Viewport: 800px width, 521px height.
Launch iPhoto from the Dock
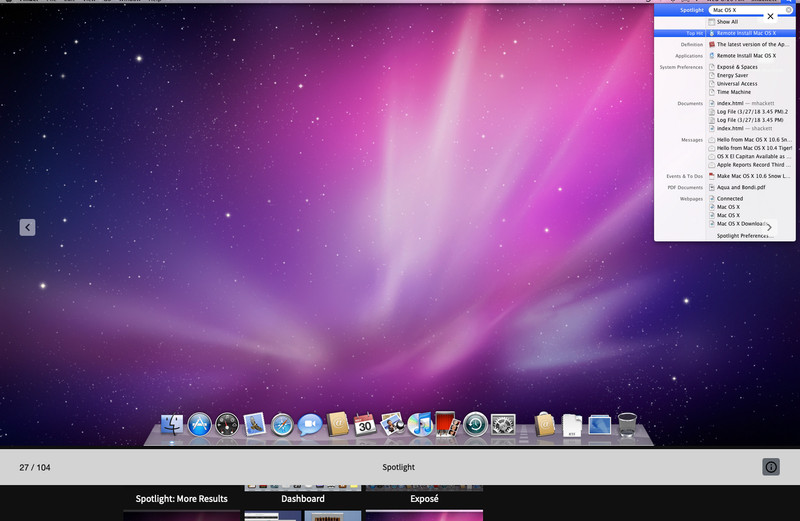coord(392,424)
